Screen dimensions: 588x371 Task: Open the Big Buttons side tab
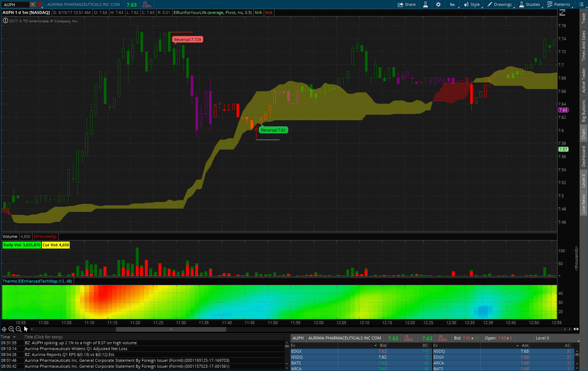[x=584, y=111]
